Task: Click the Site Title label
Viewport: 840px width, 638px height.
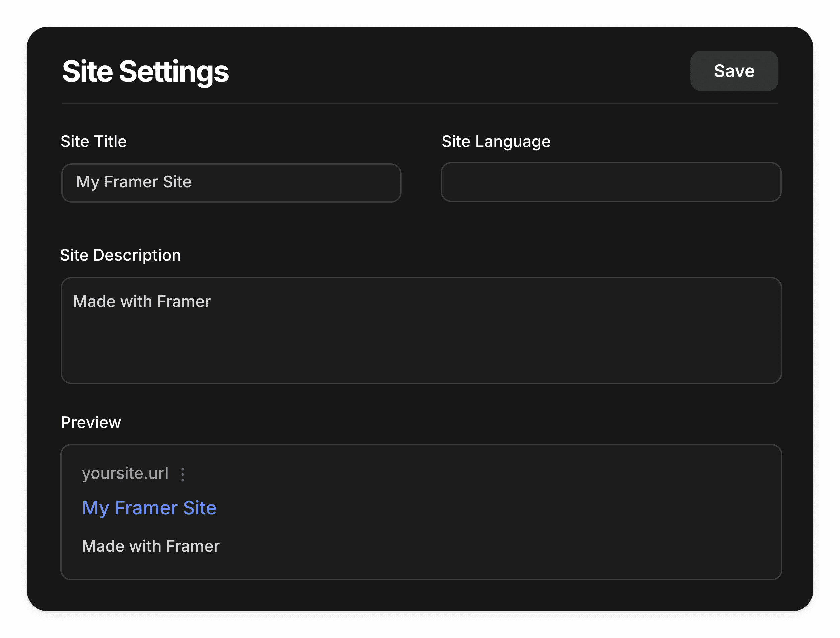Action: [x=94, y=141]
